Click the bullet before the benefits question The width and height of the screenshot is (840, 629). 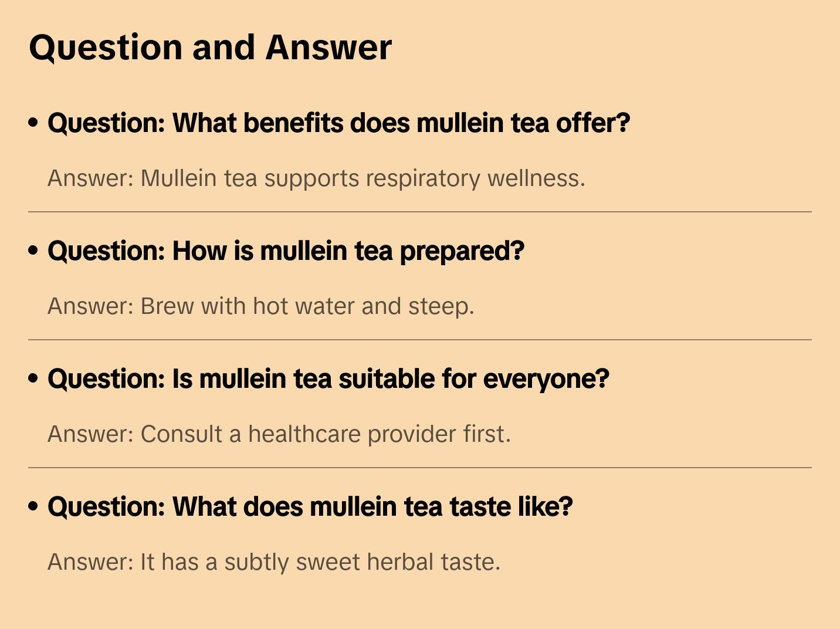click(x=33, y=123)
